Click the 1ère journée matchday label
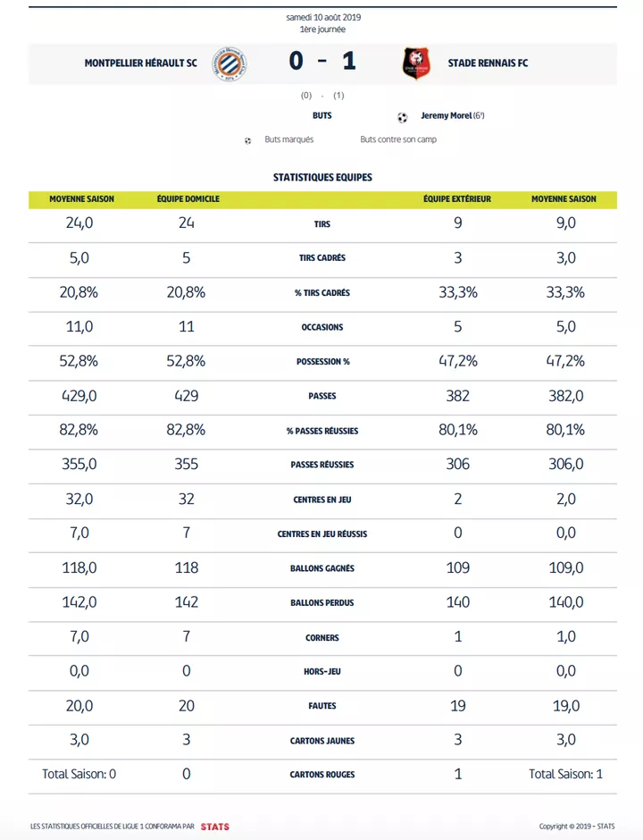 pyautogui.click(x=322, y=29)
